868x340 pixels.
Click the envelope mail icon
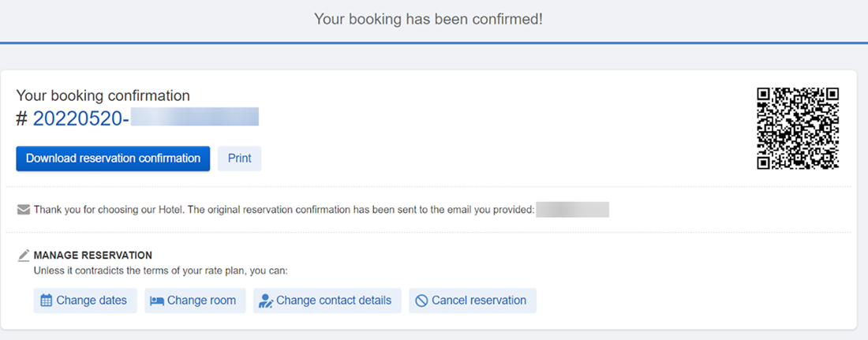coord(23,210)
